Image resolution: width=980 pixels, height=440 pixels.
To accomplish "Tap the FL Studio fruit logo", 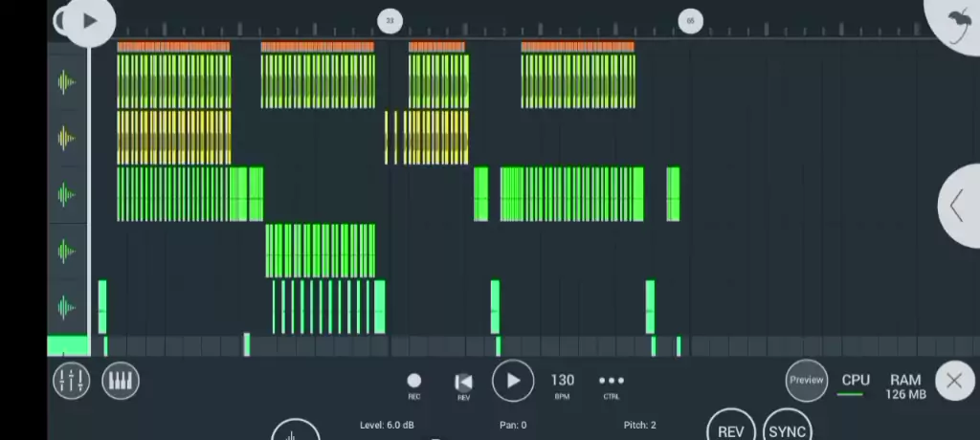I will pyautogui.click(x=957, y=21).
